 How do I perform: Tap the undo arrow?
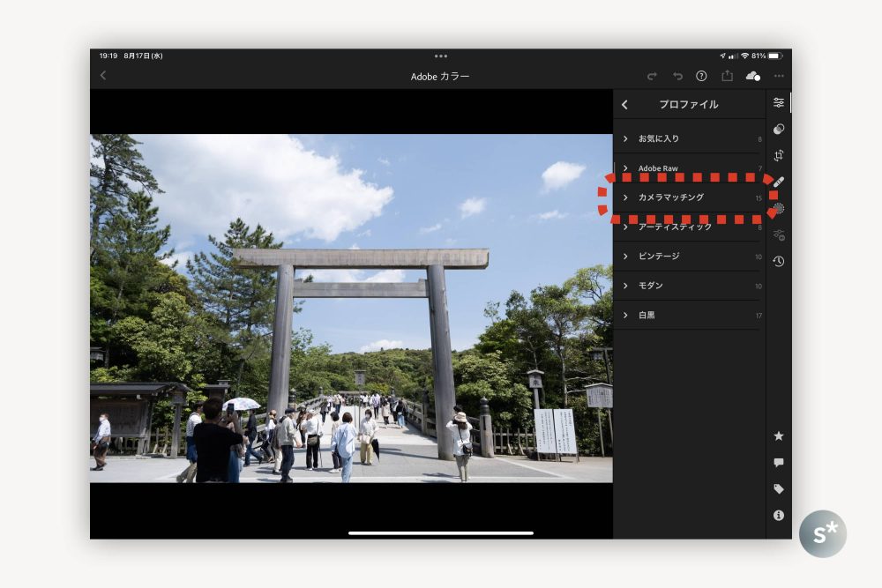click(x=677, y=77)
